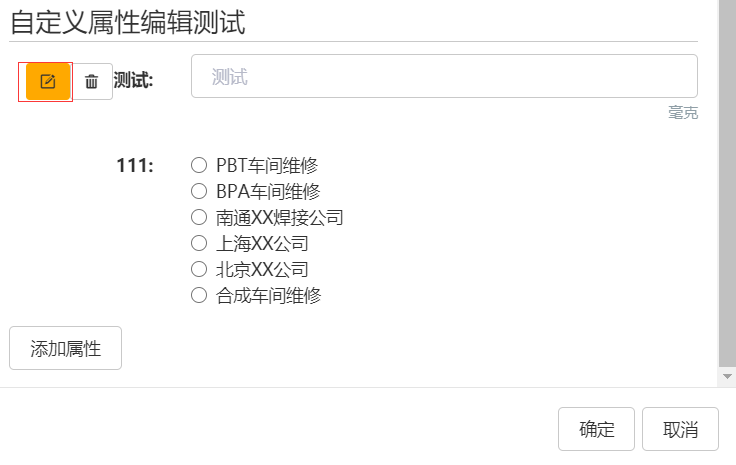The height and width of the screenshot is (465, 736).
Task: Click the 合成车间维修 option label text
Action: [269, 295]
